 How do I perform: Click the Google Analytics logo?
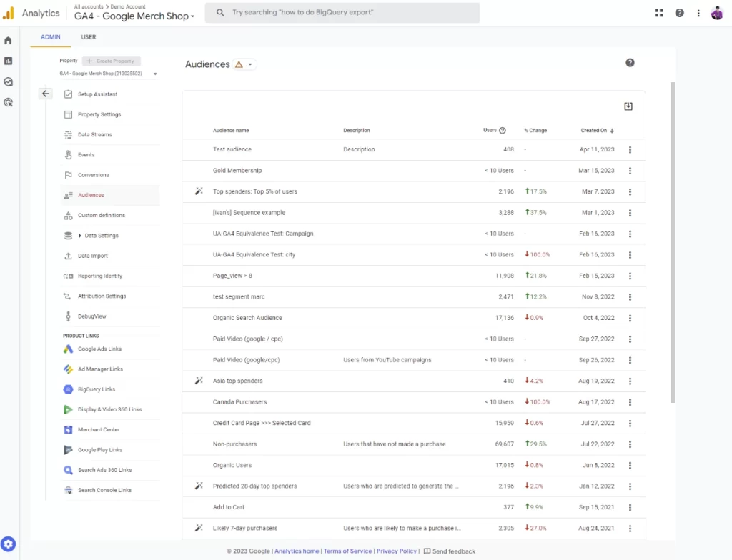tap(9, 13)
